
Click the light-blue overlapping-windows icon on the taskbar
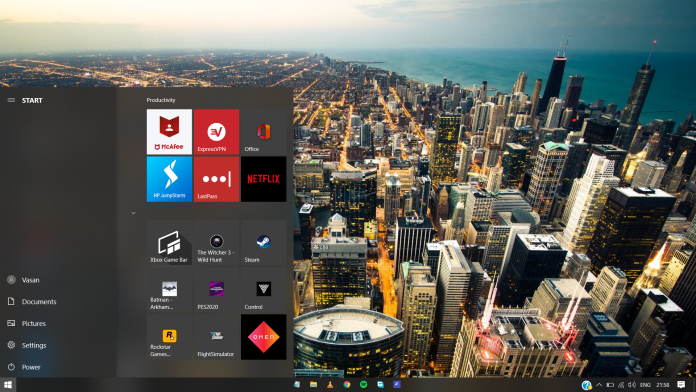coord(380,384)
